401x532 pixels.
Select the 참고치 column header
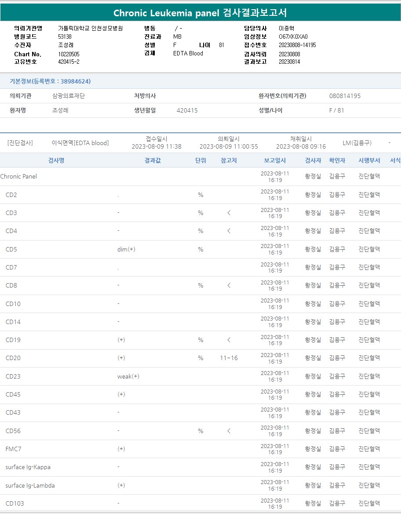click(229, 160)
